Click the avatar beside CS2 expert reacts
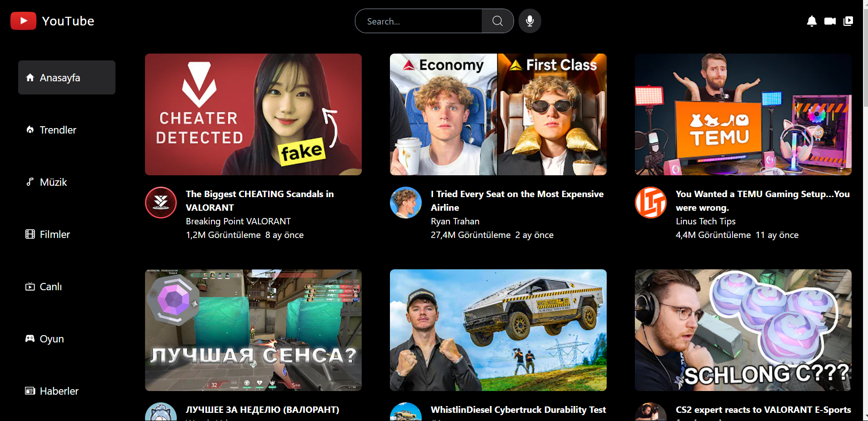Screen dimensions: 868x421 pos(651,412)
